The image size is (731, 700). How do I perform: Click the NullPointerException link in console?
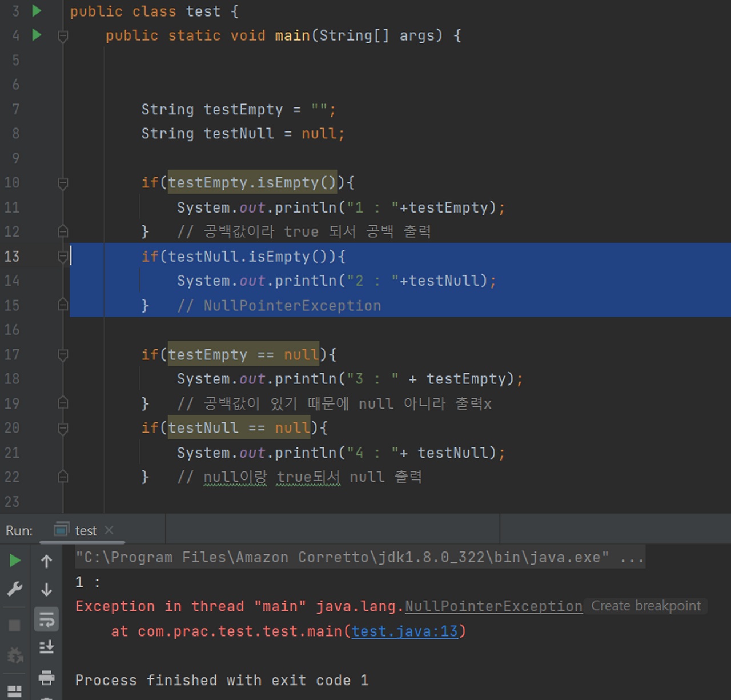[493, 606]
